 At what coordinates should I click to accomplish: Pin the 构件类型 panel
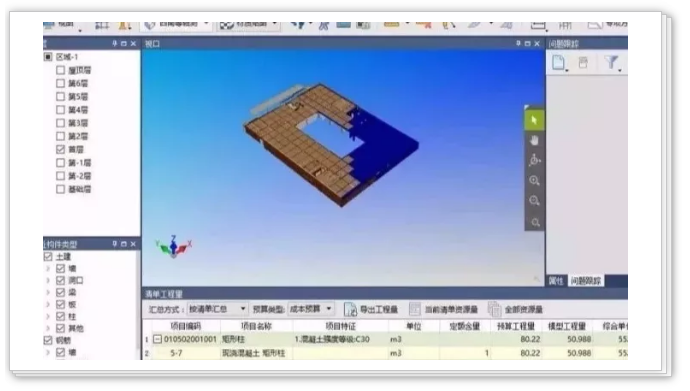coord(115,244)
